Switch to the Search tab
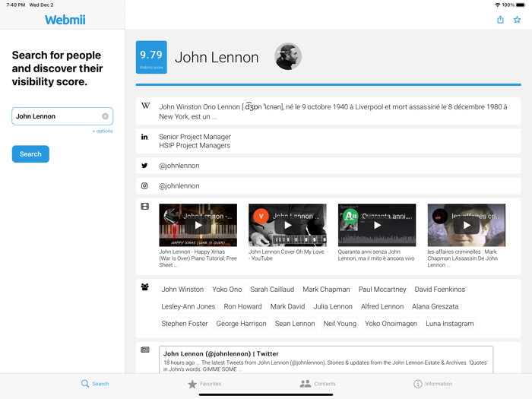 (95, 384)
